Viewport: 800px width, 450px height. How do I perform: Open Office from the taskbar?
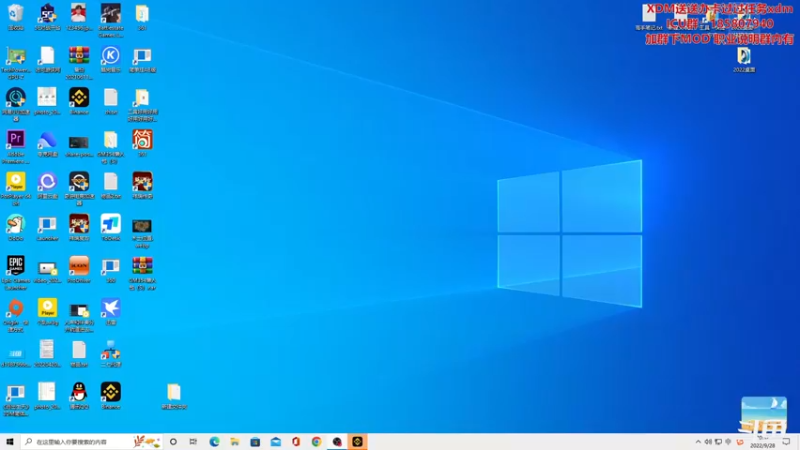[x=296, y=442]
